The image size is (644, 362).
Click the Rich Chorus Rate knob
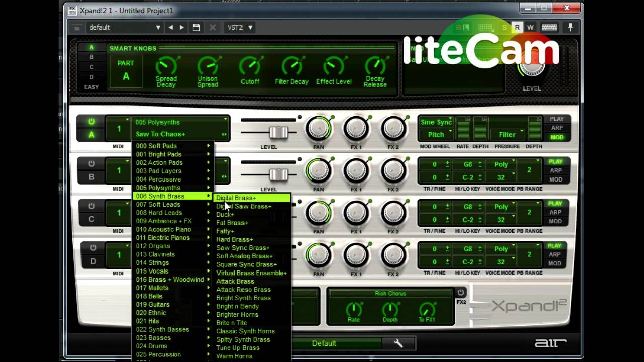[x=354, y=310]
